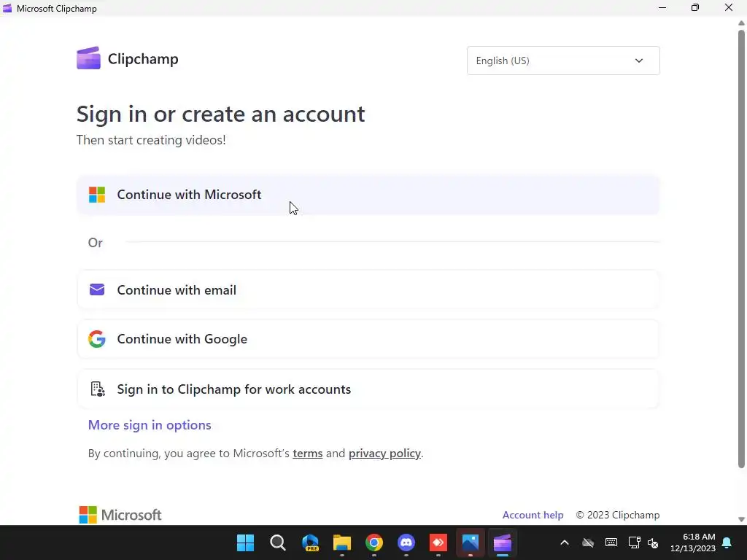Click the Continue with email button
The width and height of the screenshot is (747, 560).
(x=368, y=290)
